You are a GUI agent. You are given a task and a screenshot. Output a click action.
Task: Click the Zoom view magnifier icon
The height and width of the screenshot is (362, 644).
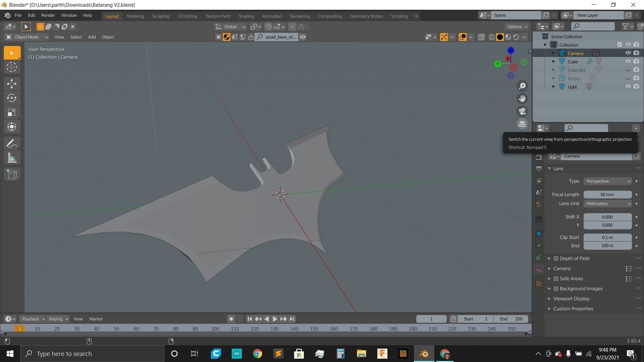522,86
